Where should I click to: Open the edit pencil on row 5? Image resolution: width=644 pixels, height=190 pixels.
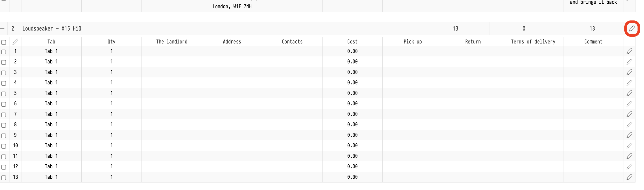629,93
